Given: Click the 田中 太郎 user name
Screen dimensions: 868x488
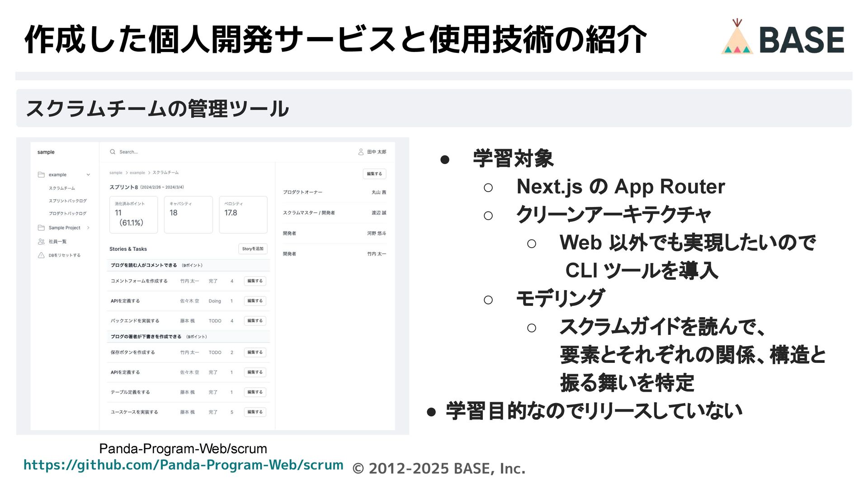Looking at the screenshot, I should coord(377,152).
